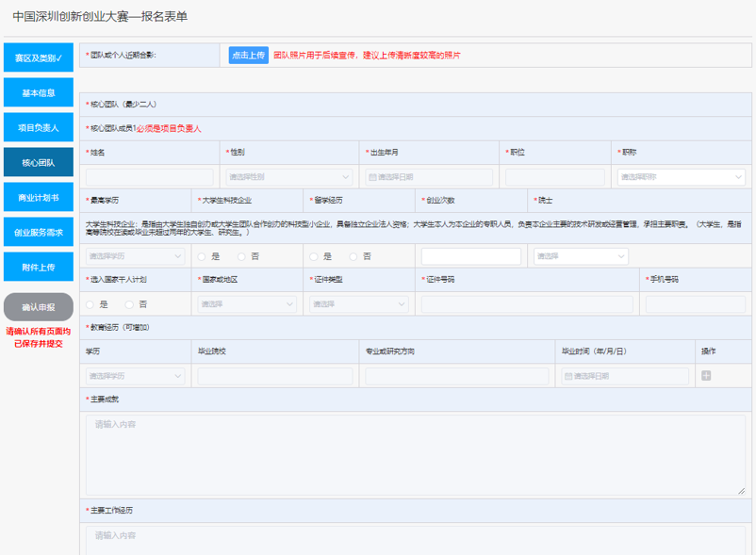This screenshot has height=555, width=756.
Task: Click the 主要工作经历 text area
Action: [416, 541]
